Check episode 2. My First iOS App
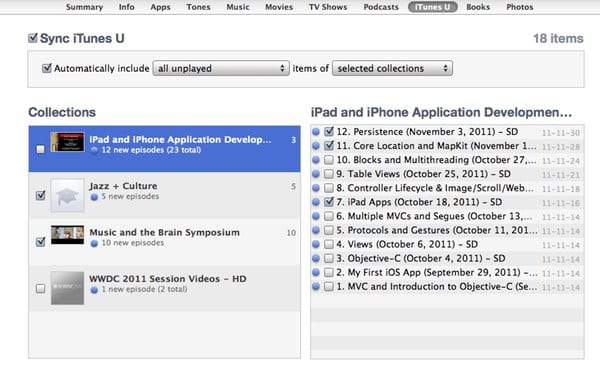This screenshot has height=372, width=600. 329,272
